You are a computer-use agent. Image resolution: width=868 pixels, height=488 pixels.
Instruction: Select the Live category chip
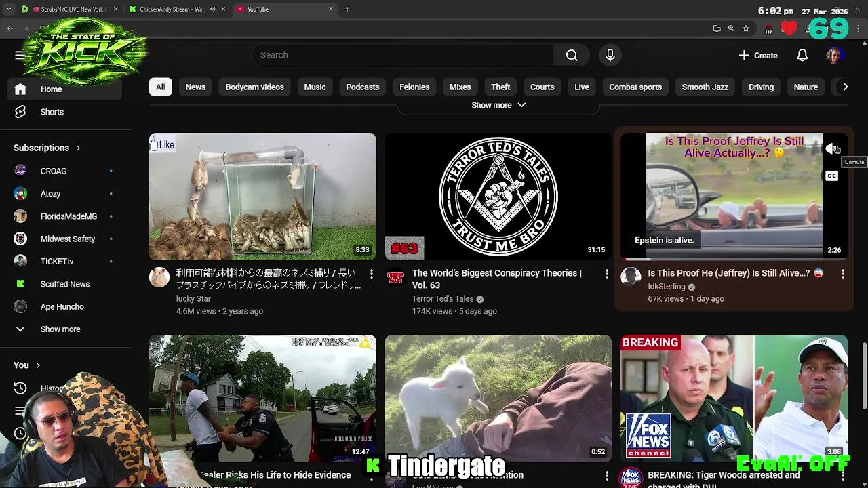point(582,87)
